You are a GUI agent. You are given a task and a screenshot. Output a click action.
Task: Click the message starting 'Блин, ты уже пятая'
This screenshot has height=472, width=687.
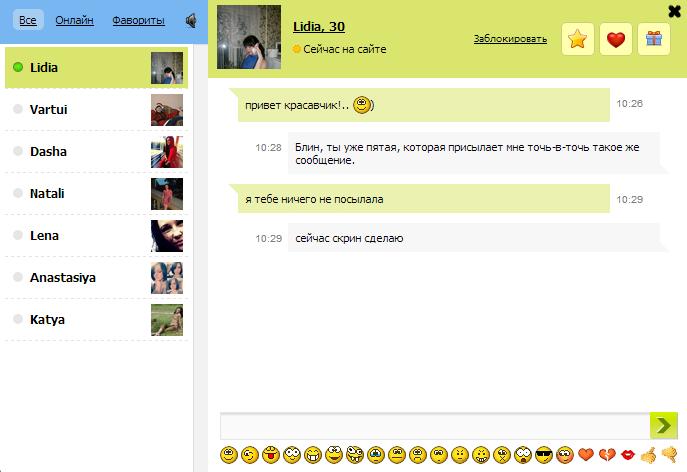pyautogui.click(x=474, y=153)
